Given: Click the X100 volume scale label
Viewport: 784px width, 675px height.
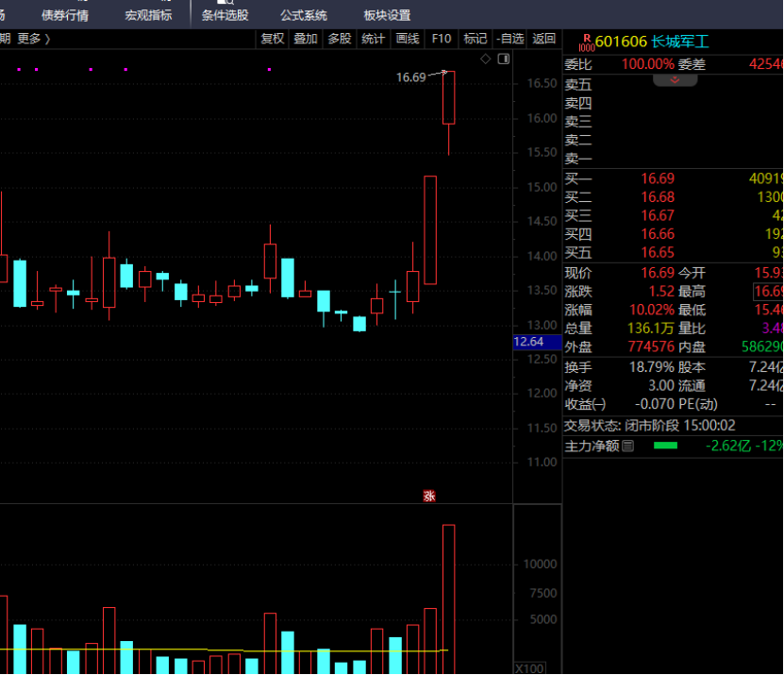Looking at the screenshot, I should [528, 667].
